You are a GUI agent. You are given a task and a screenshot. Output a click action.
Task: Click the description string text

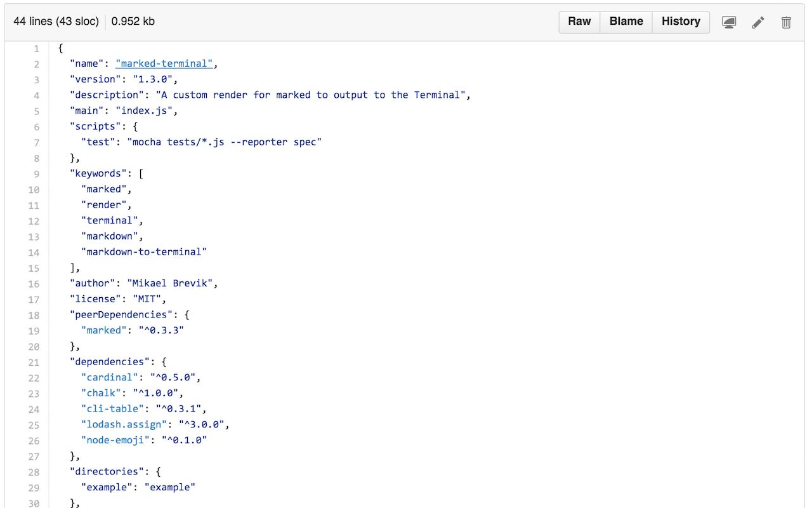click(310, 95)
